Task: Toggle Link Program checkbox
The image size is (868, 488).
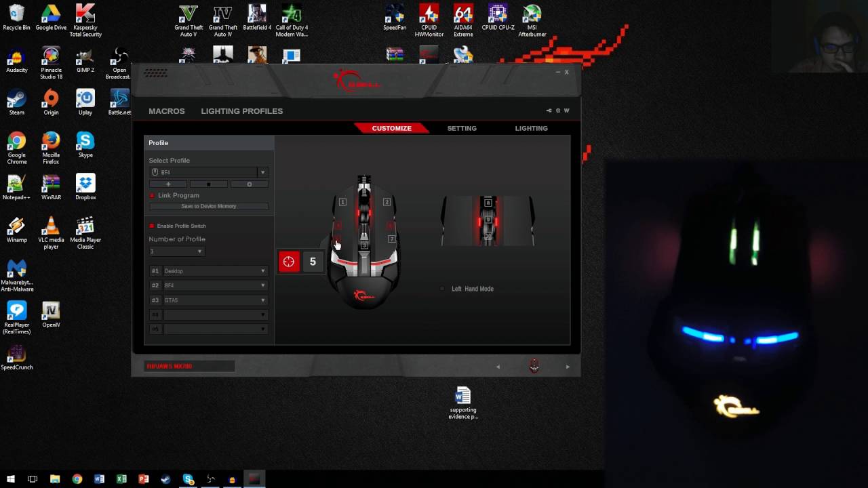Action: coord(152,195)
